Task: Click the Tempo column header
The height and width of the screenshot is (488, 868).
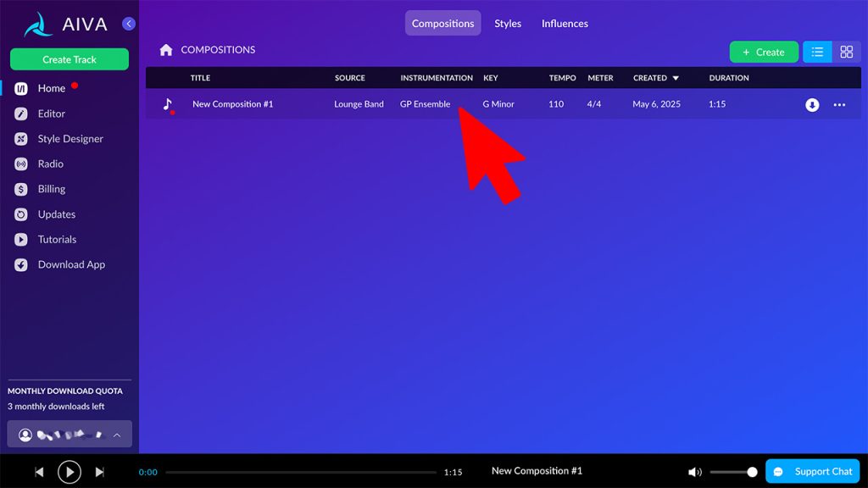Action: (563, 78)
